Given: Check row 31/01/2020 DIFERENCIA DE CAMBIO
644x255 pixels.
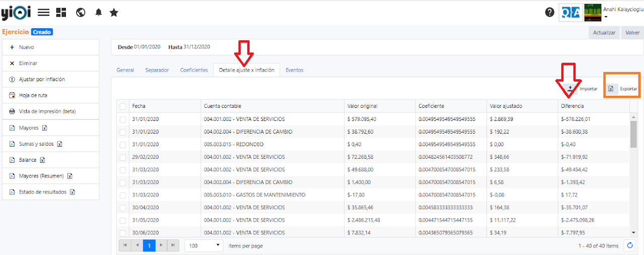Looking at the screenshot, I should click(123, 132).
